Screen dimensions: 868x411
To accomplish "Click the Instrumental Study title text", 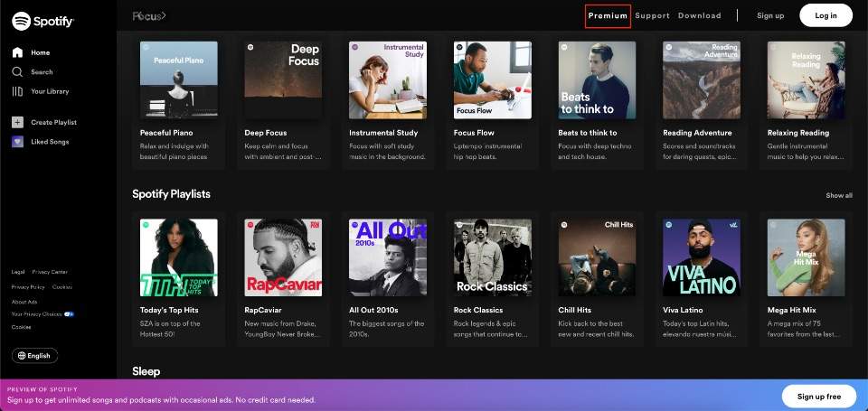I will (383, 133).
